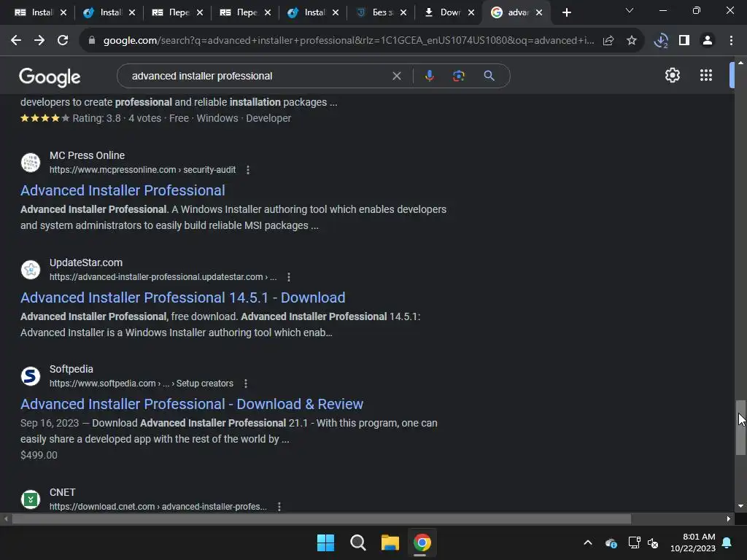Open more options for Softpedia result

pyautogui.click(x=246, y=384)
